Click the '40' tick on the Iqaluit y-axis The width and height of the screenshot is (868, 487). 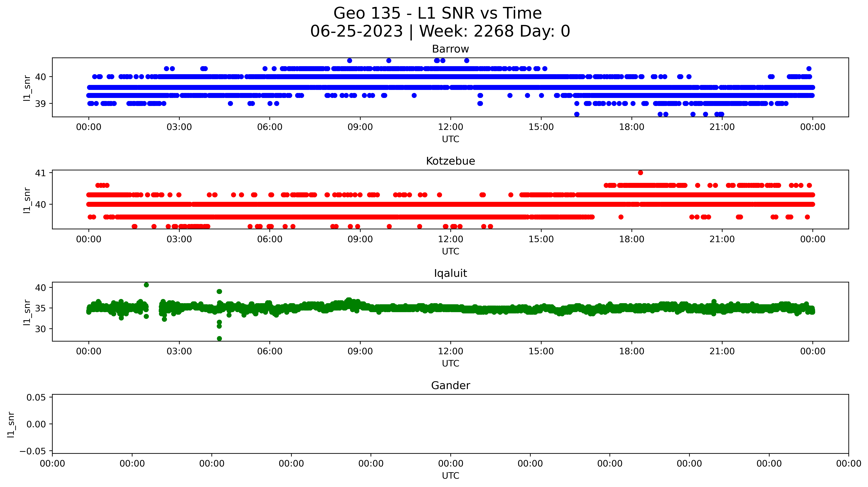(x=41, y=288)
